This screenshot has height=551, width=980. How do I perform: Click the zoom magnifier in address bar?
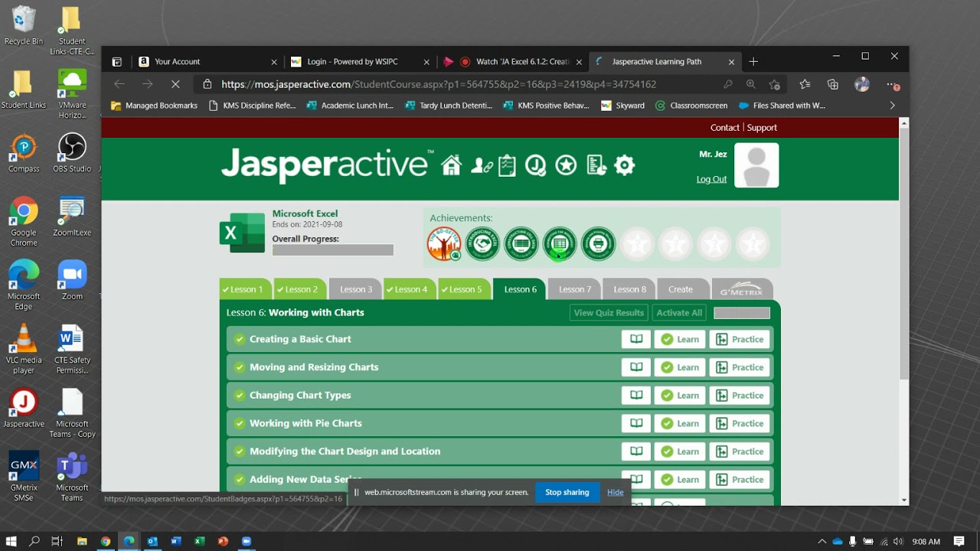point(751,84)
